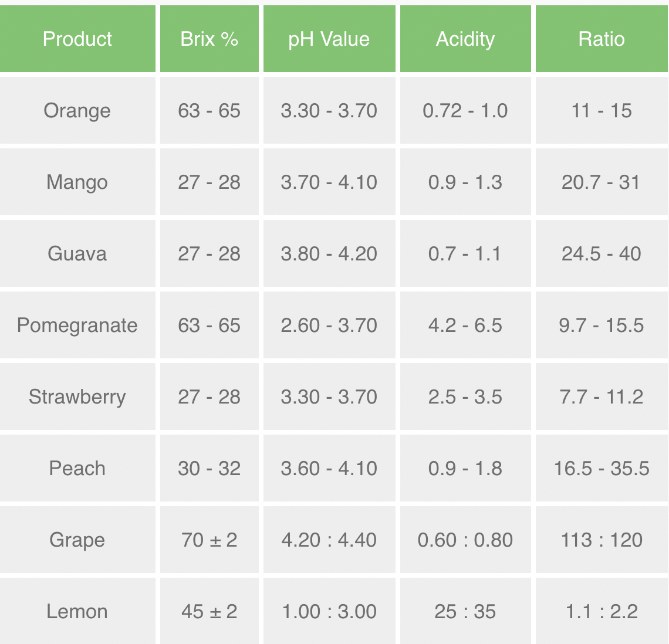The height and width of the screenshot is (644, 669).
Task: Select Lemon's pH value 1.00 : 3.00
Action: tap(329, 611)
